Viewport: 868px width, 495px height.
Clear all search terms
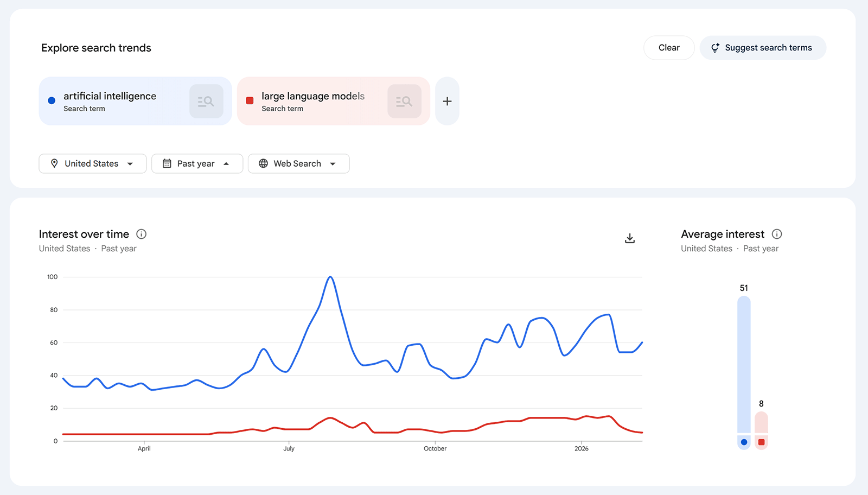pos(668,48)
